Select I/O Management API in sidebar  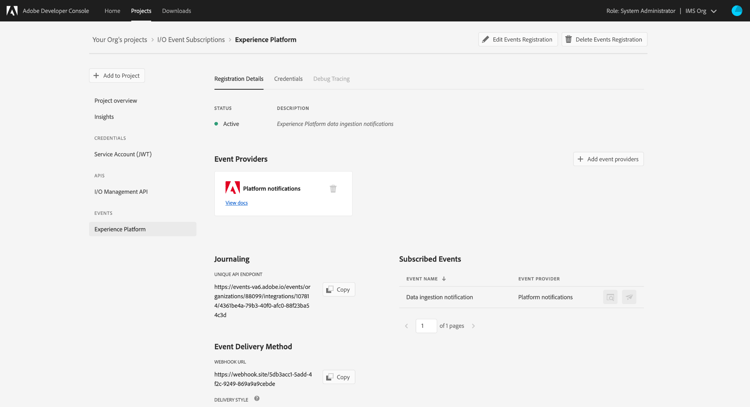(121, 191)
